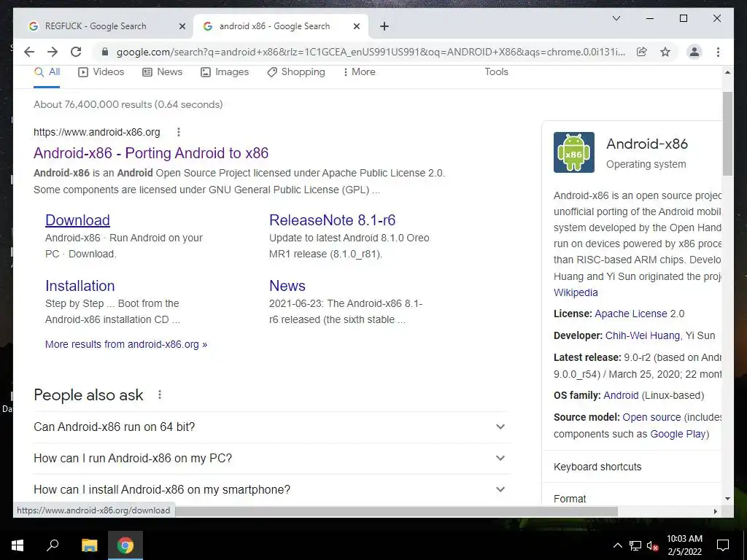The width and height of the screenshot is (747, 560).
Task: Open the Chrome profile avatar icon
Action: 694,52
